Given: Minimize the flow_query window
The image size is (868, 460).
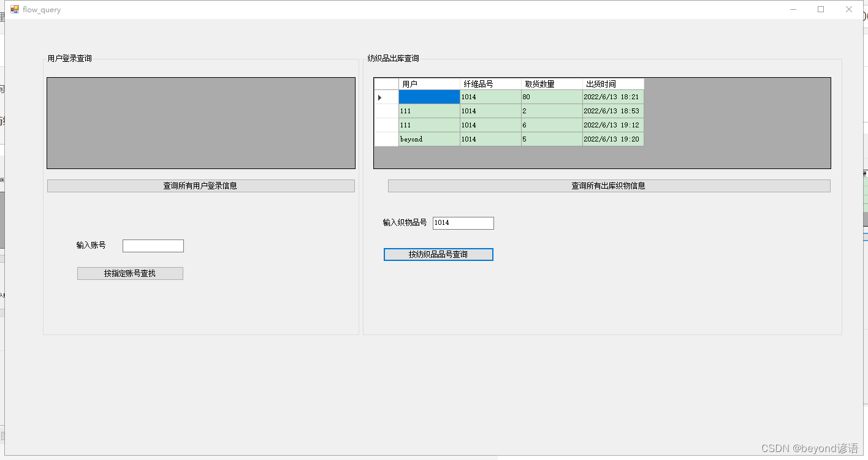Looking at the screenshot, I should pyautogui.click(x=793, y=9).
